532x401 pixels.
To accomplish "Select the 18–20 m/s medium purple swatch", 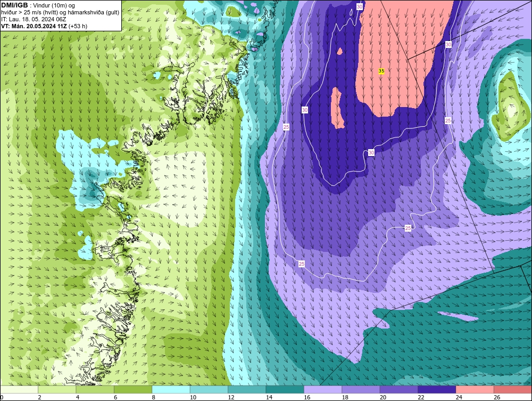I will point(361,389).
